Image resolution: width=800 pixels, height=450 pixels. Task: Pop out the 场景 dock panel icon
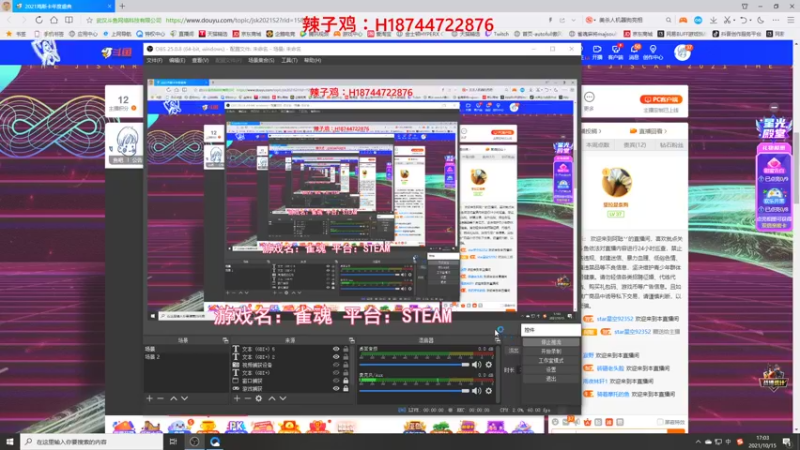225,340
